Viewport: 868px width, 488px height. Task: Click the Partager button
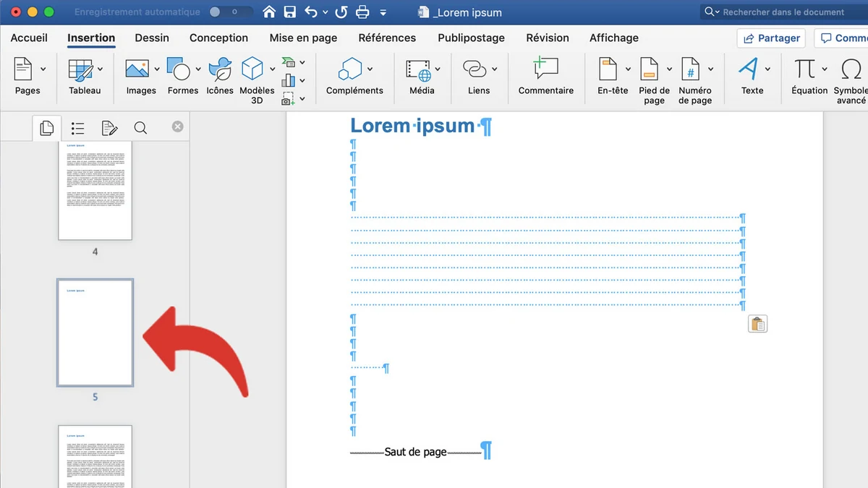(x=771, y=38)
